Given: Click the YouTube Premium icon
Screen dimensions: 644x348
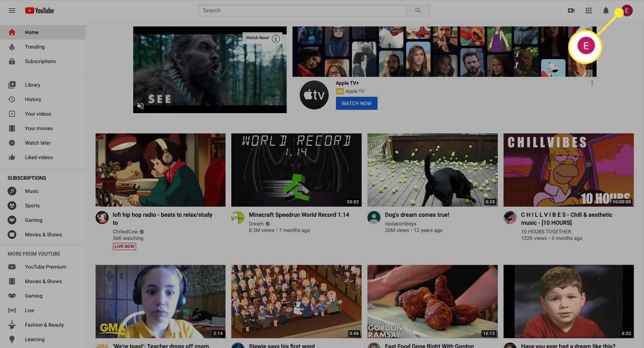Looking at the screenshot, I should point(12,267).
